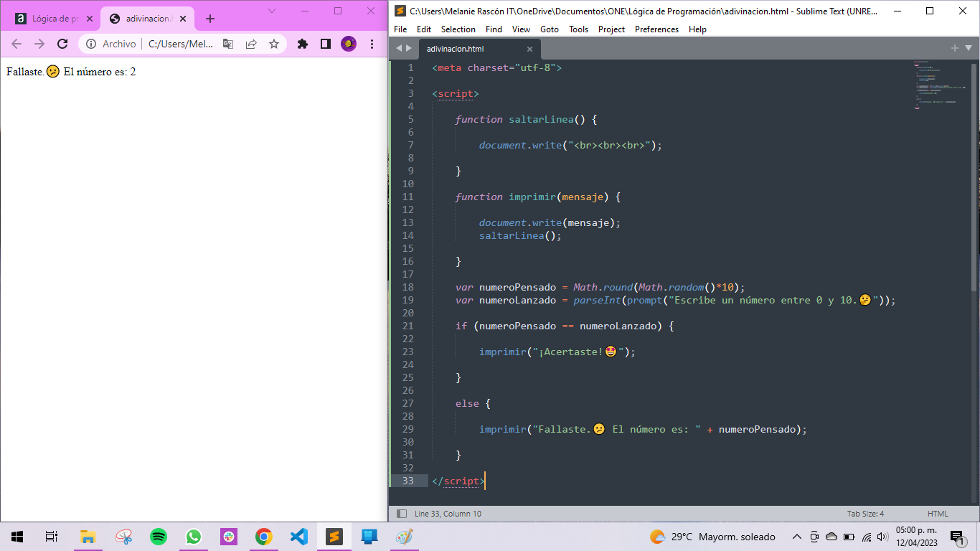The width and height of the screenshot is (980, 551).
Task: Switch to the Lógica de programación tab
Action: pyautogui.click(x=54, y=19)
